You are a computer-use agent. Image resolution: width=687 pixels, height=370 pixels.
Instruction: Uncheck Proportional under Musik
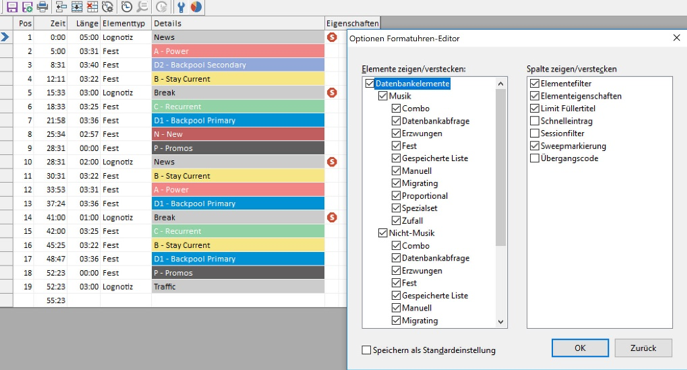tap(396, 196)
